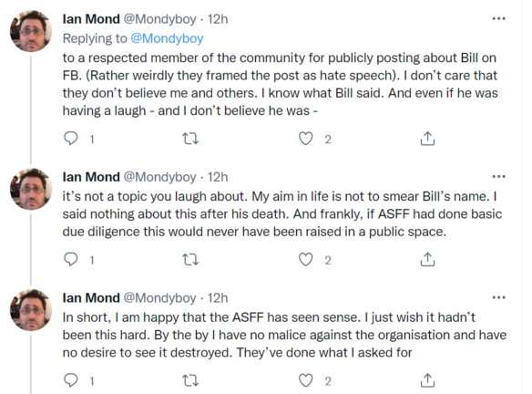Reply to the tweet mentioning due diligence

pos(71,260)
